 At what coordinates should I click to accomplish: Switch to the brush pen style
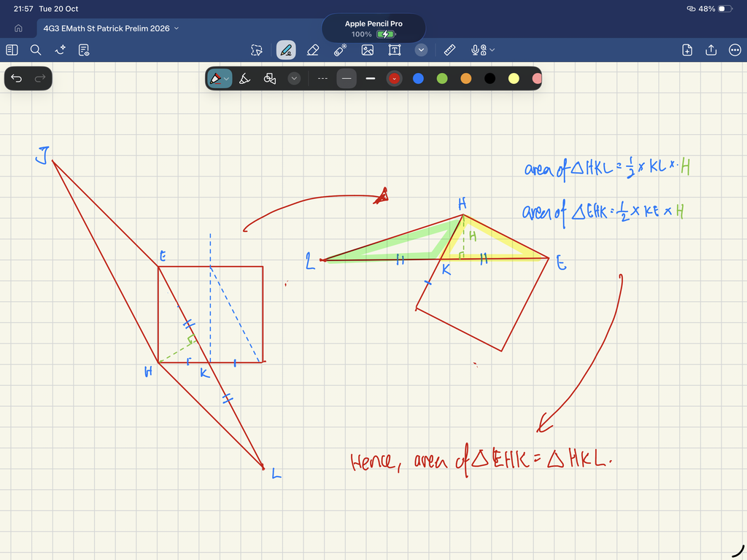(x=244, y=79)
